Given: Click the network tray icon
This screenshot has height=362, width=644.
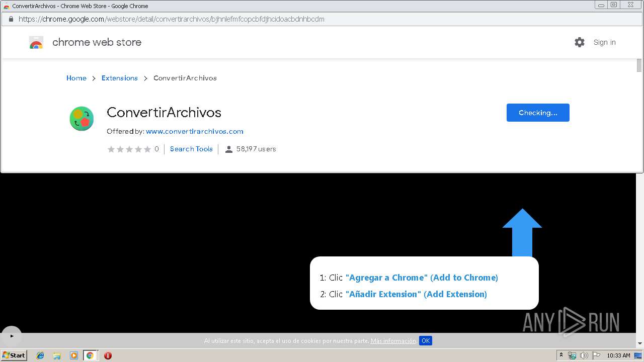Looking at the screenshot, I should tap(572, 355).
